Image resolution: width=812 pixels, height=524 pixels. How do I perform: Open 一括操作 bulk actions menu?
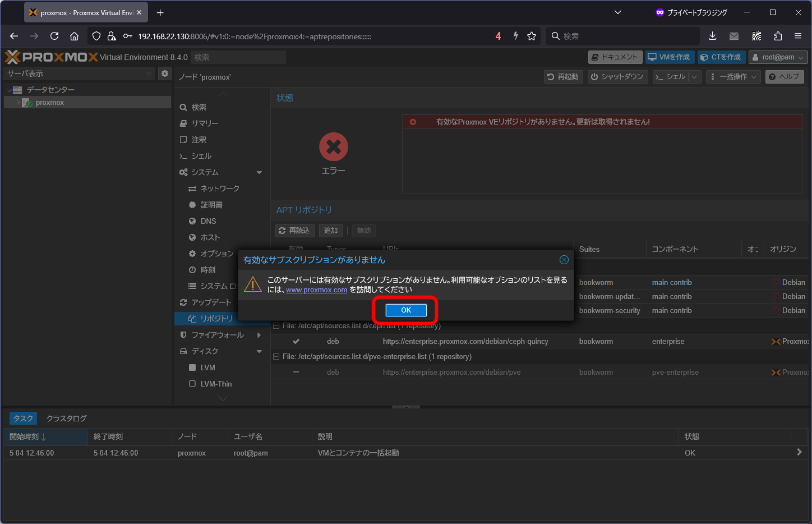(733, 77)
